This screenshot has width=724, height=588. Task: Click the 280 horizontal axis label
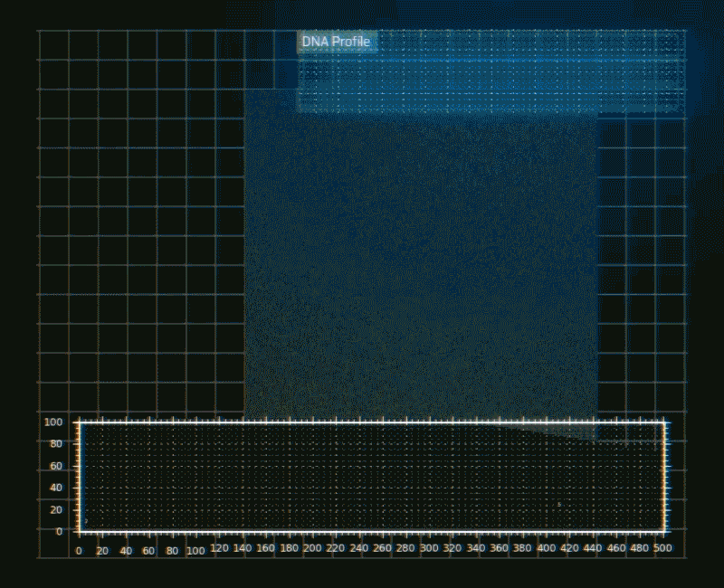pyautogui.click(x=405, y=548)
